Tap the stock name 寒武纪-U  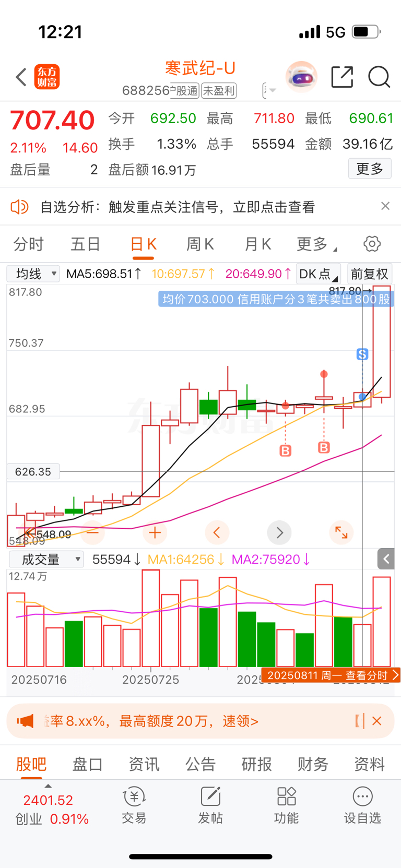click(x=200, y=68)
